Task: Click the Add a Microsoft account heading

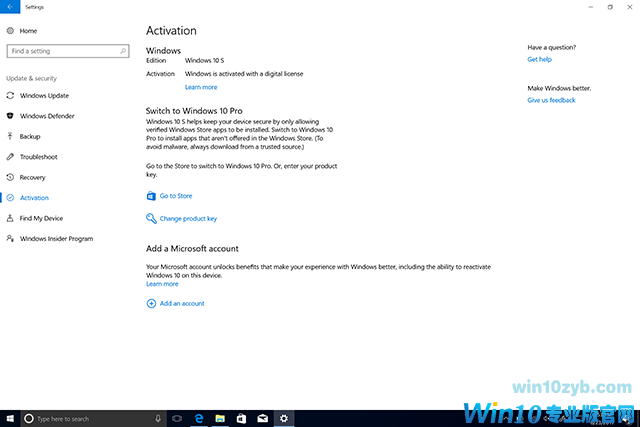Action: (192, 249)
